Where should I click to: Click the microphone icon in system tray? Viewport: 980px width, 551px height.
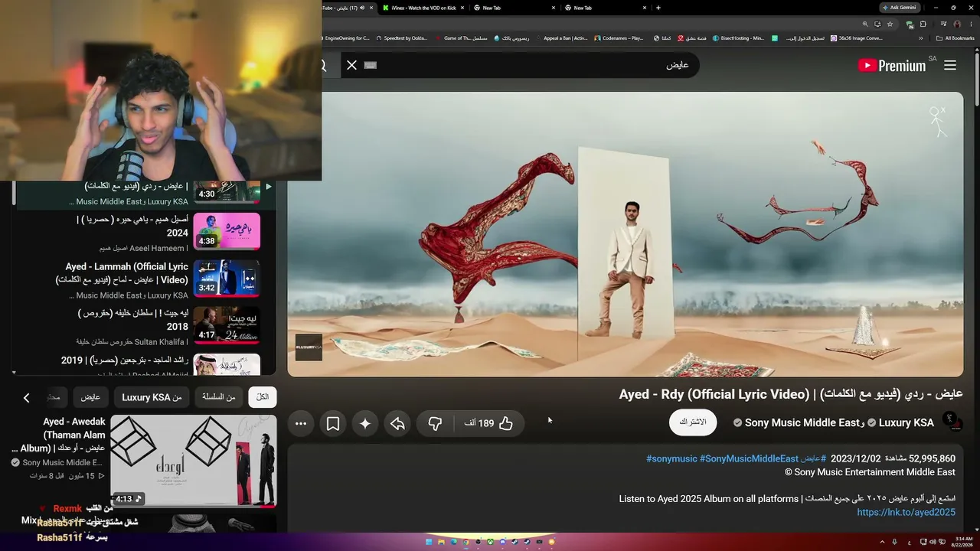894,542
